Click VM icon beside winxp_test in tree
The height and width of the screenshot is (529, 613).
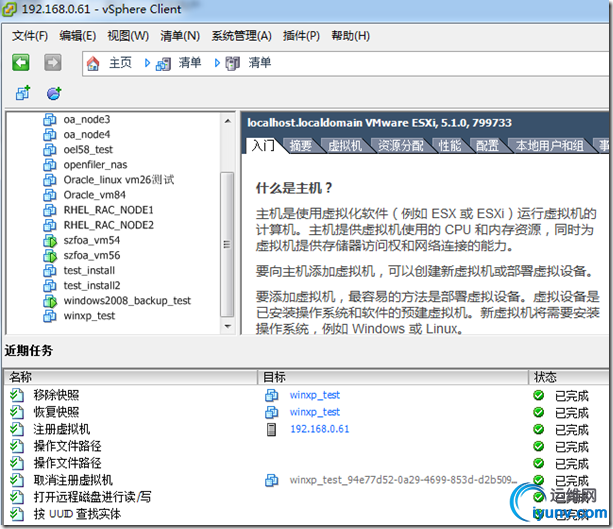click(50, 316)
